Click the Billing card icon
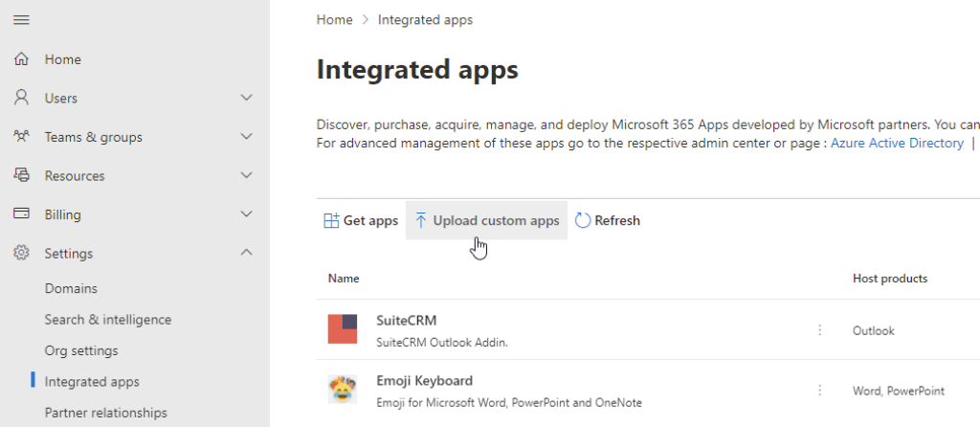The height and width of the screenshot is (427, 980). coord(20,214)
